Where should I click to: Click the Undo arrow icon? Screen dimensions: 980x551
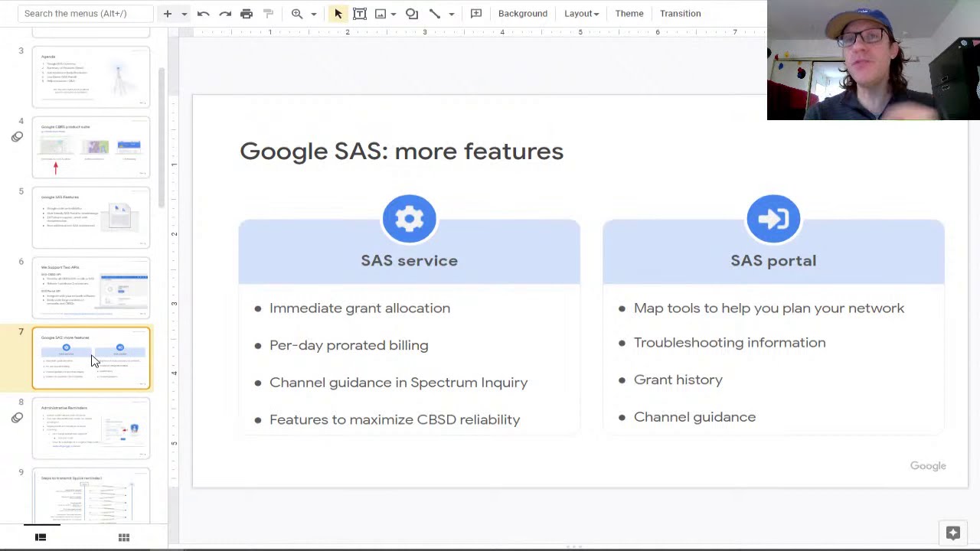point(203,14)
